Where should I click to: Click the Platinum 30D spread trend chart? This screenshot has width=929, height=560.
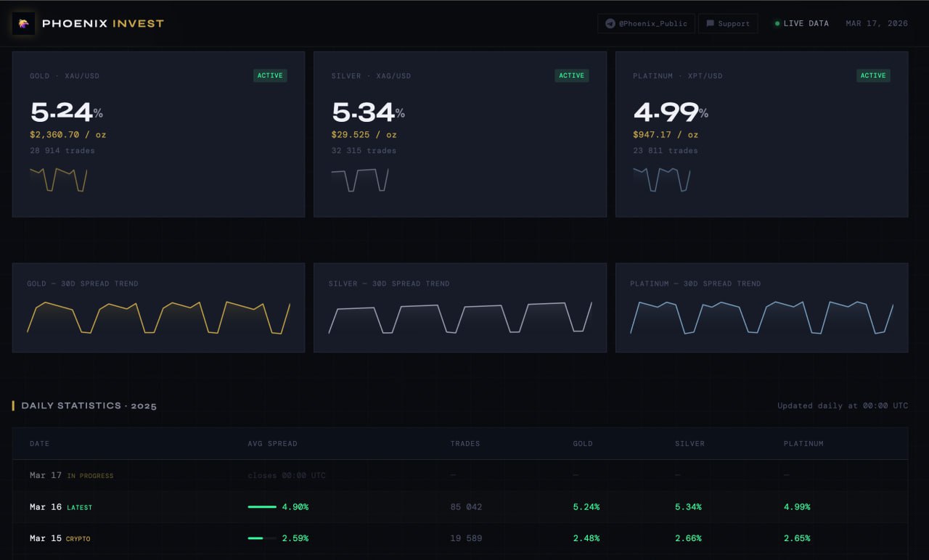pyautogui.click(x=761, y=317)
